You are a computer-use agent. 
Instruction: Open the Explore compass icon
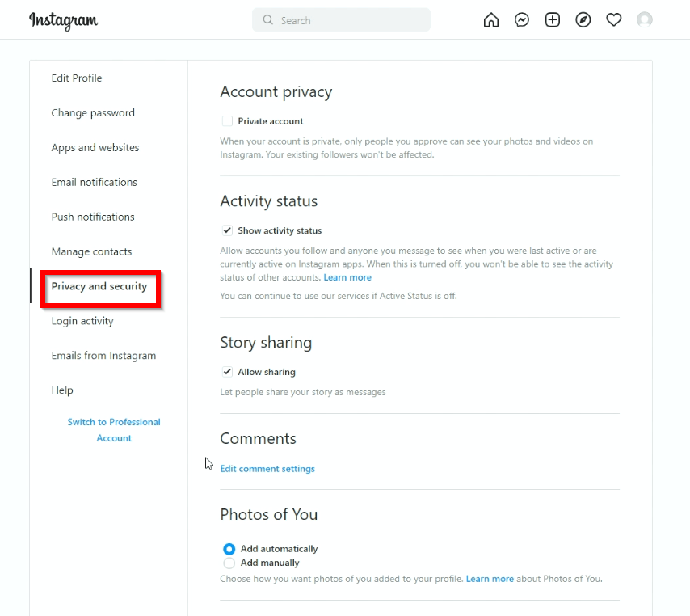pos(583,19)
